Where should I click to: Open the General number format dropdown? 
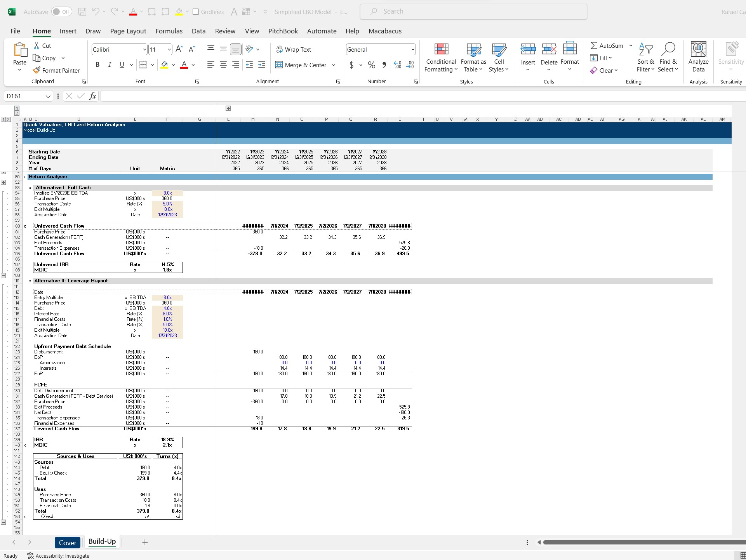pos(412,49)
